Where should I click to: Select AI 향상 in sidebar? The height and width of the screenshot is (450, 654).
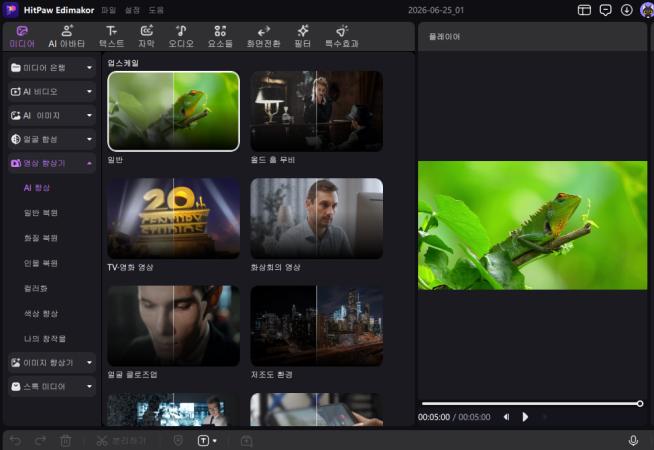(x=37, y=188)
